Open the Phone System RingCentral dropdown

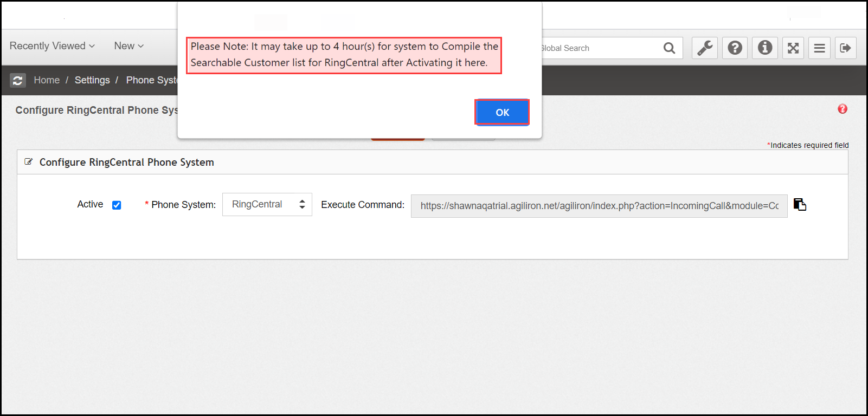click(x=267, y=204)
